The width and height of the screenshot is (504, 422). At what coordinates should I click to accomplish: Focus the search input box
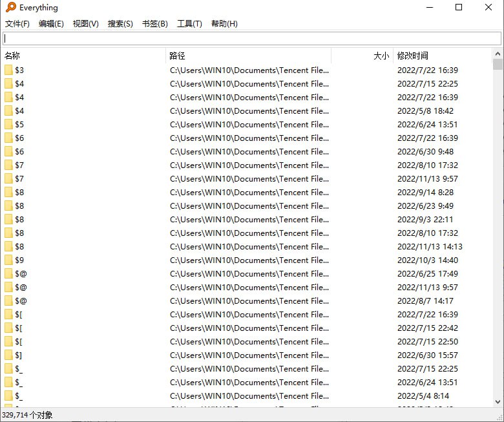[252, 39]
